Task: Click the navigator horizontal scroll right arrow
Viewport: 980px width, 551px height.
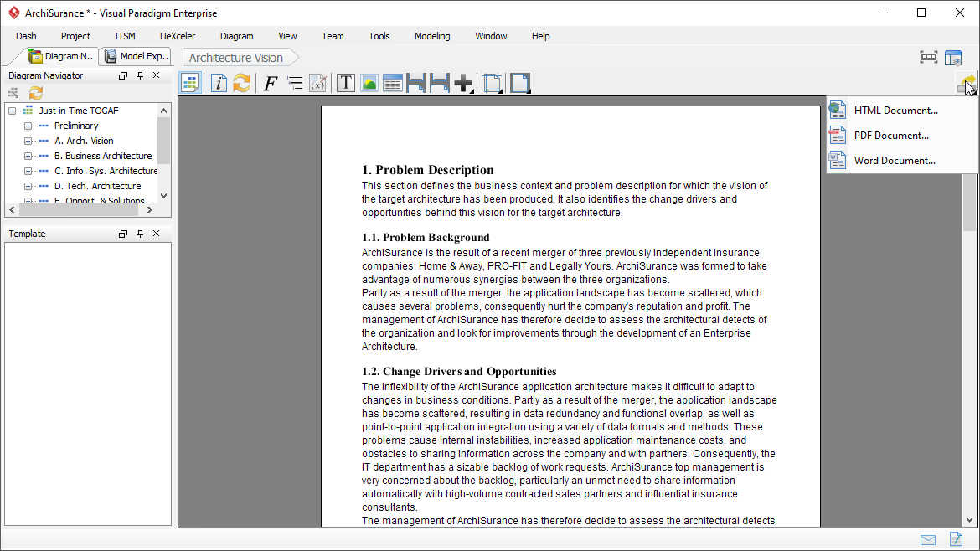Action: (x=149, y=210)
